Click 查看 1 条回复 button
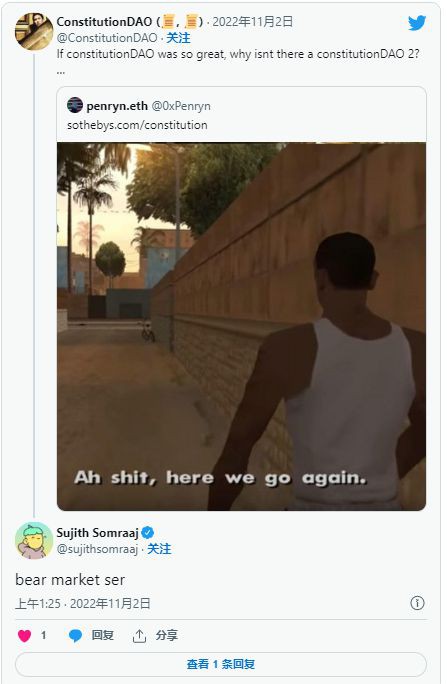 (221, 664)
